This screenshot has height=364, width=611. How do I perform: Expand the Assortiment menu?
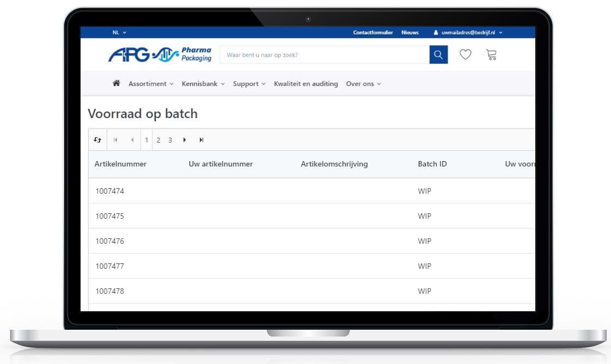point(151,84)
